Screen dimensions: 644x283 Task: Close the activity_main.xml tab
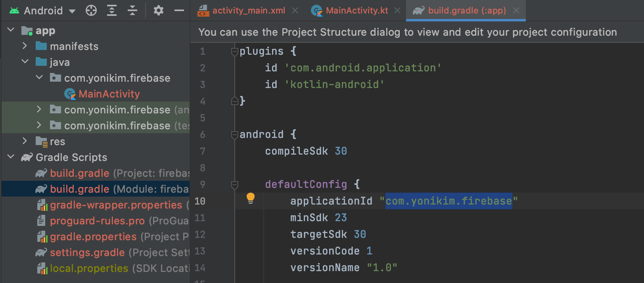coord(295,11)
